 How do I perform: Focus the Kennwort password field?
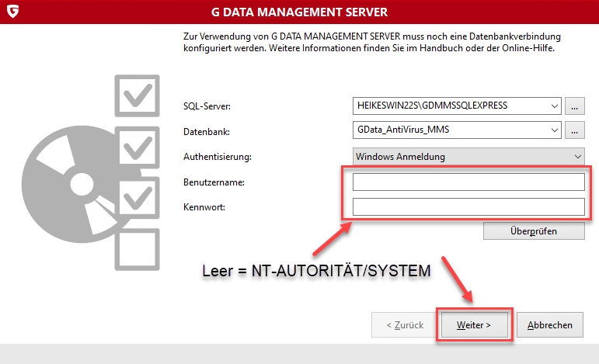pos(468,206)
